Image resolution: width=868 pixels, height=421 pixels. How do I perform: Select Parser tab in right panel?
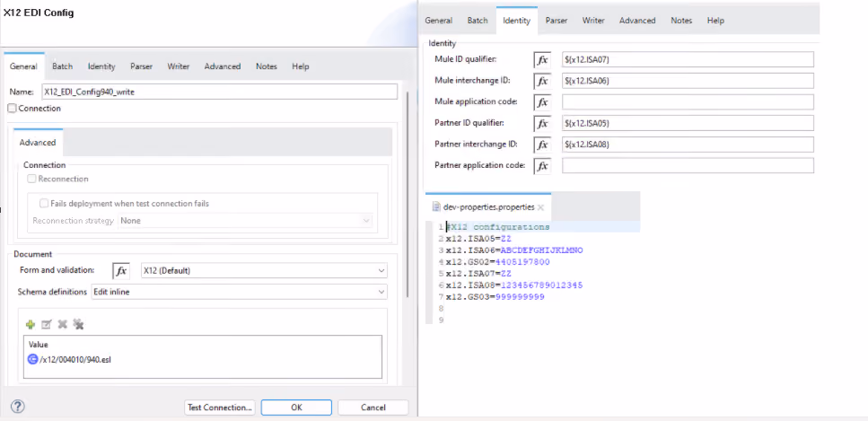[x=557, y=21]
